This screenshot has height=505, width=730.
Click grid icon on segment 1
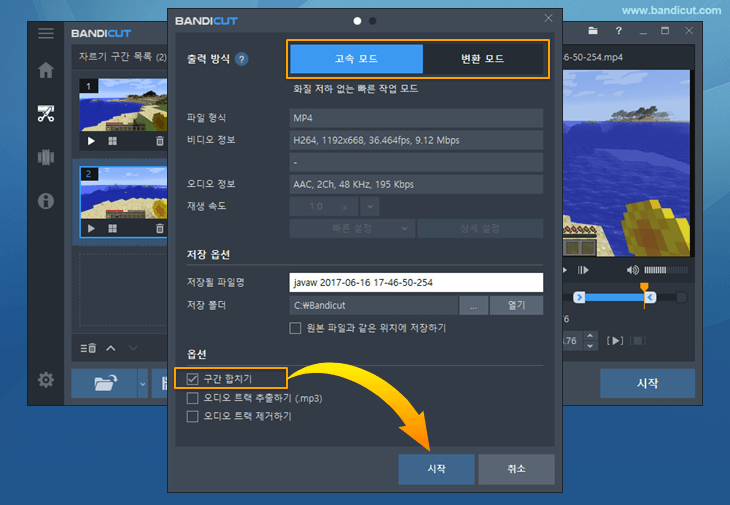tap(112, 141)
